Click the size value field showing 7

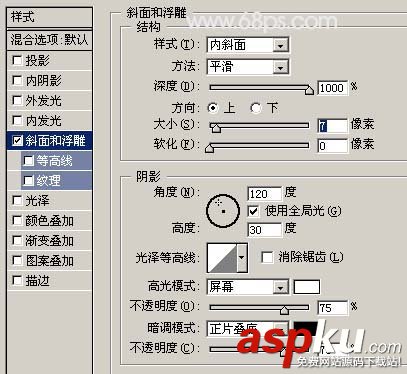click(333, 126)
